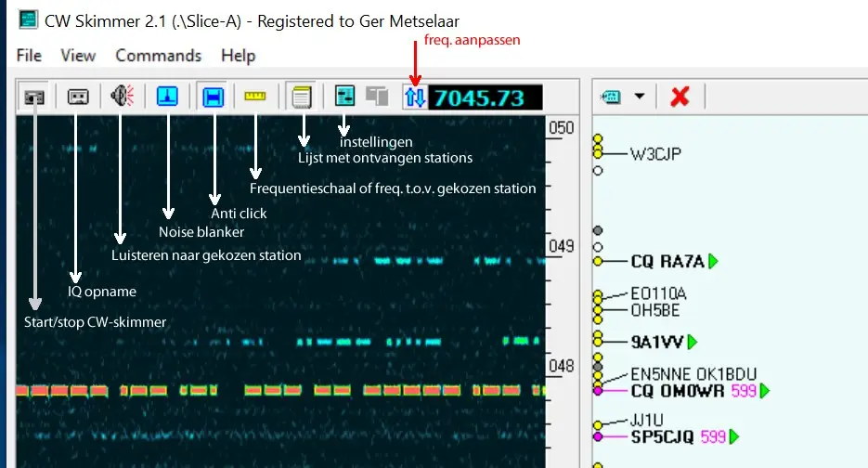Click the Start/stop CW Skimmer button

tap(34, 97)
